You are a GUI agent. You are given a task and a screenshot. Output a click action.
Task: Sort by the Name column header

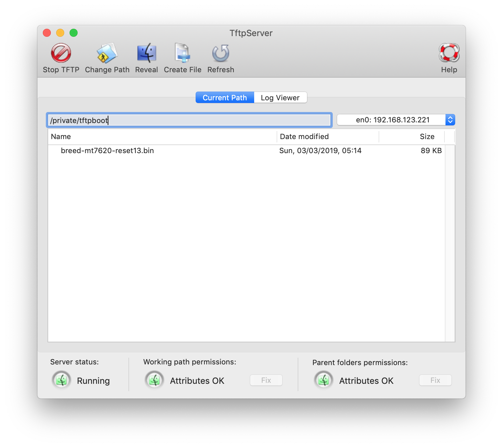pos(163,136)
